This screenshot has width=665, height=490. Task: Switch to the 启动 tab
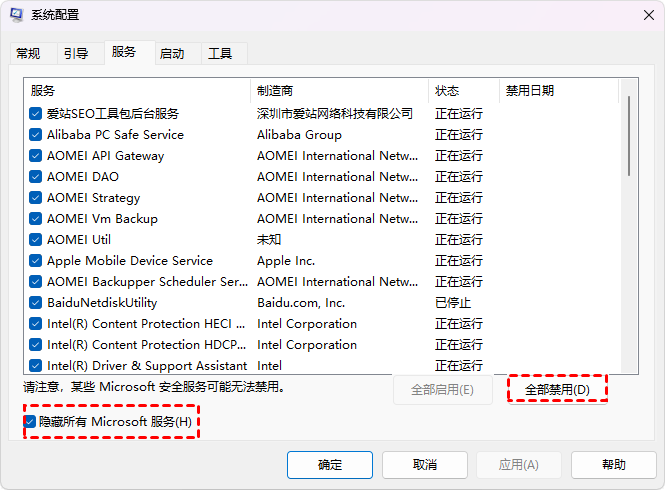pos(172,54)
